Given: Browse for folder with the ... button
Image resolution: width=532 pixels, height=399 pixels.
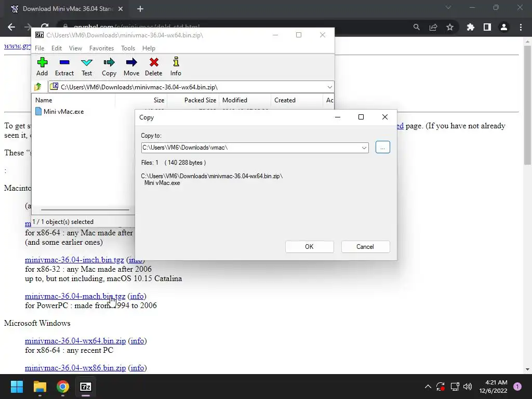Looking at the screenshot, I should click(x=383, y=147).
